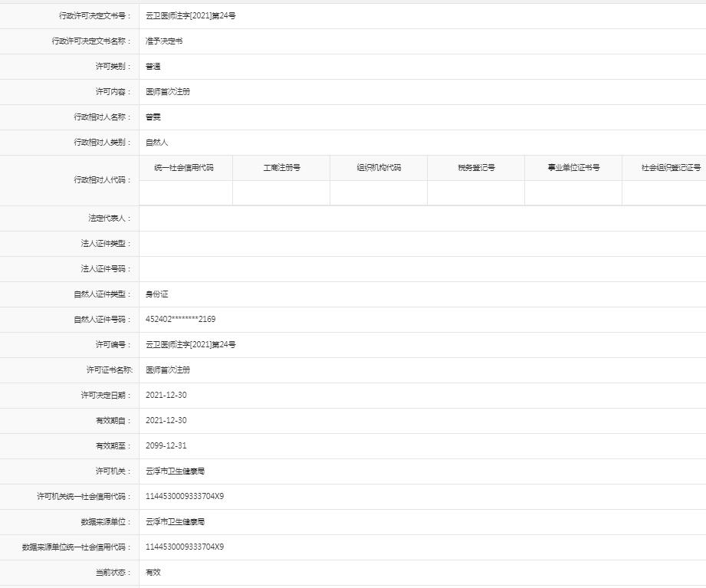
Task: Select the 组织机构代码 column header
Action: 378,167
